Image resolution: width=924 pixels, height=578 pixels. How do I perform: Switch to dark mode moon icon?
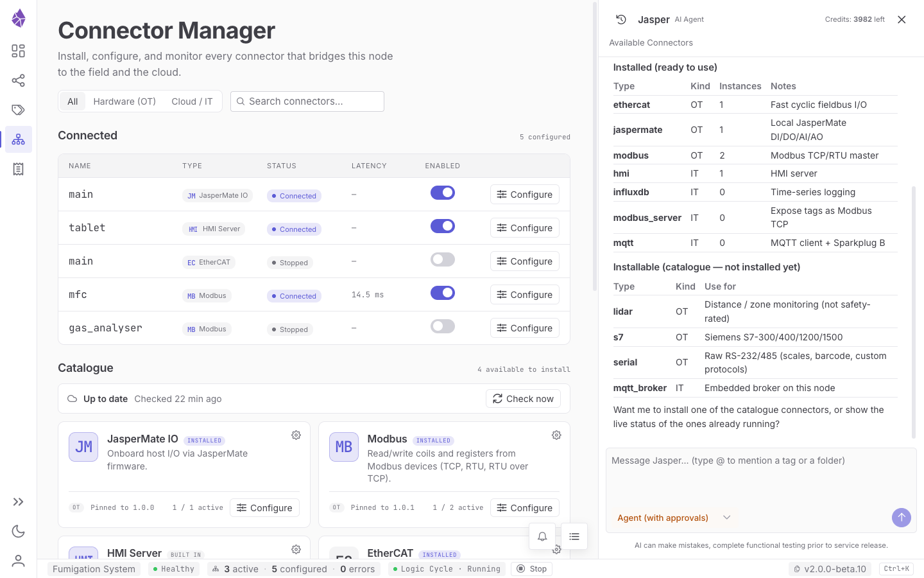[19, 531]
